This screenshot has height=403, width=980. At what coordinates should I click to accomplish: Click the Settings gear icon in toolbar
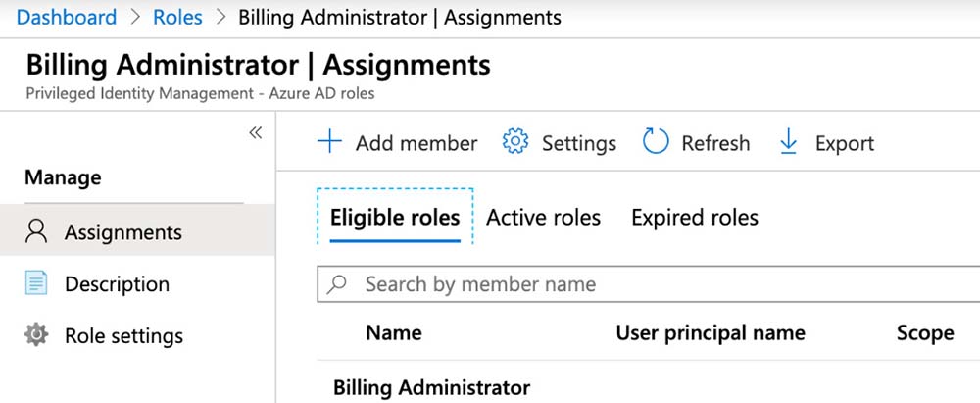[514, 143]
